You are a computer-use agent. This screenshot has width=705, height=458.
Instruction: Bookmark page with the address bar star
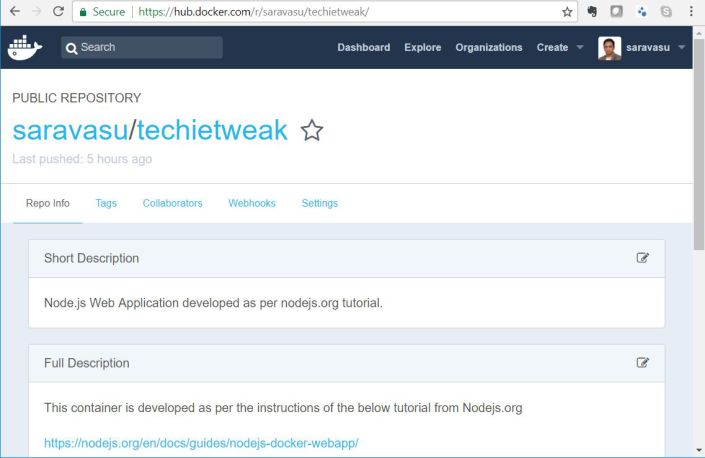click(x=567, y=12)
